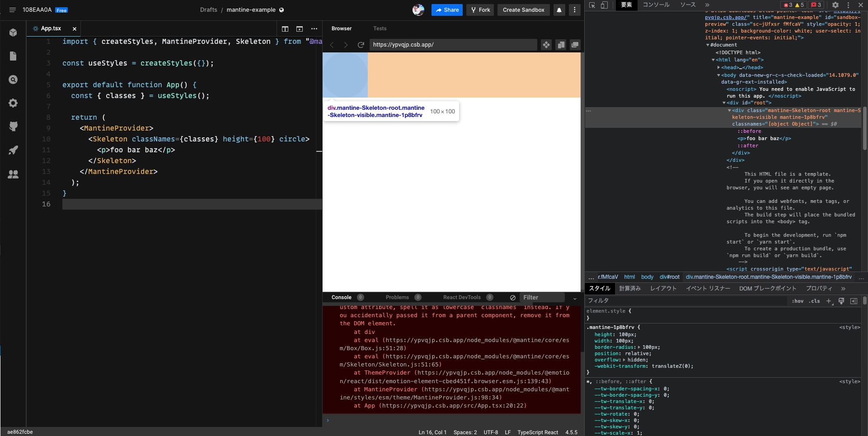This screenshot has height=436, width=868.
Task: Open the deployment (rocket) panel in sidebar
Action: point(13,150)
